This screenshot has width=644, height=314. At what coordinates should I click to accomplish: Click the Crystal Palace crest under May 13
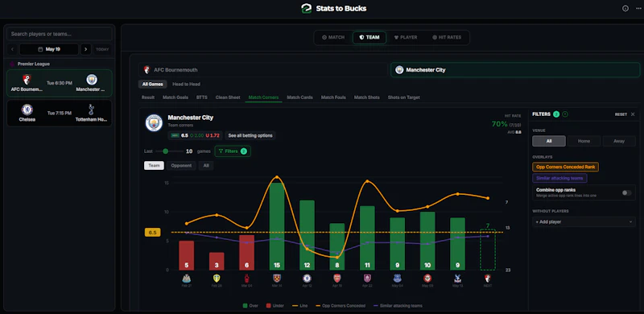point(457,279)
